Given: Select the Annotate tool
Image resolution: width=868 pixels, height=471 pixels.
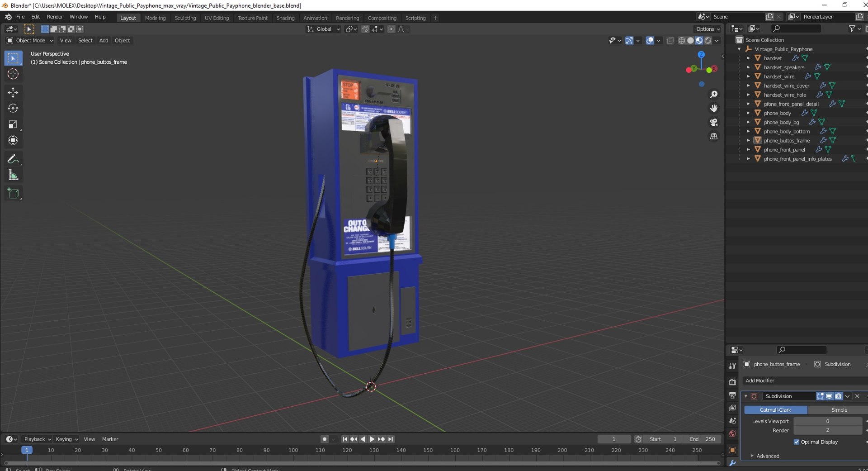Looking at the screenshot, I should pyautogui.click(x=13, y=159).
